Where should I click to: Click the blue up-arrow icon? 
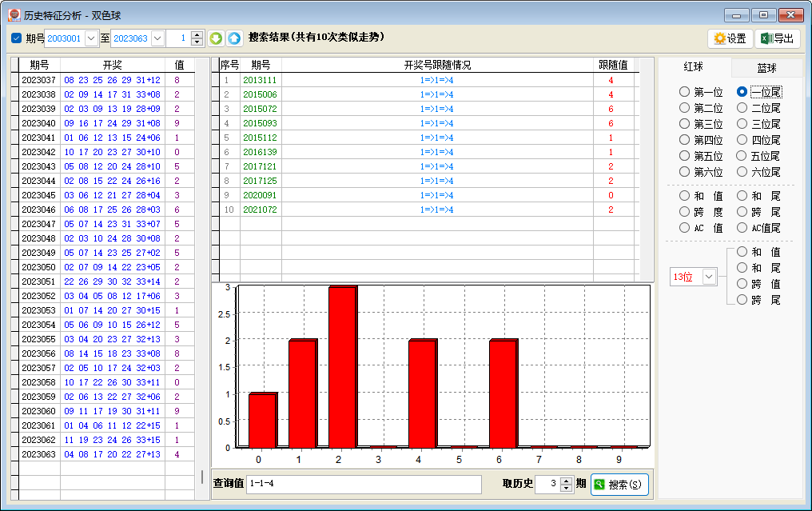coord(234,38)
